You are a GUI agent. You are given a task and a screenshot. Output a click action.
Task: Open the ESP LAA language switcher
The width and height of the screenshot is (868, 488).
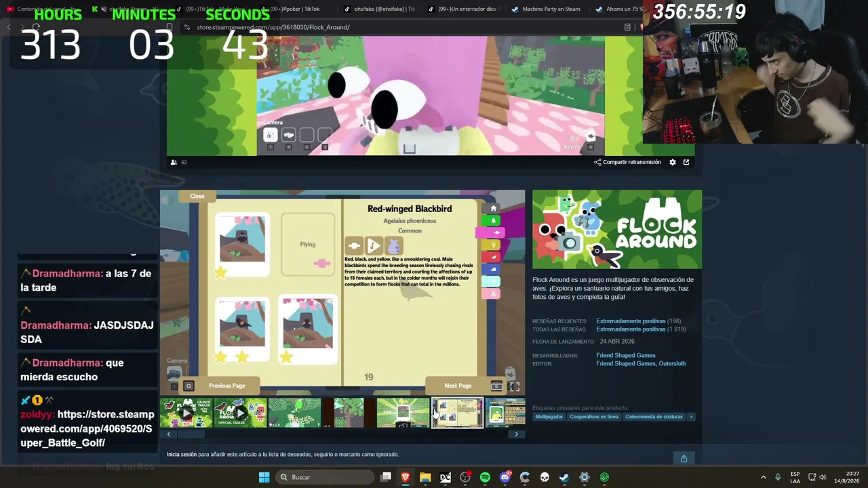pos(795,477)
